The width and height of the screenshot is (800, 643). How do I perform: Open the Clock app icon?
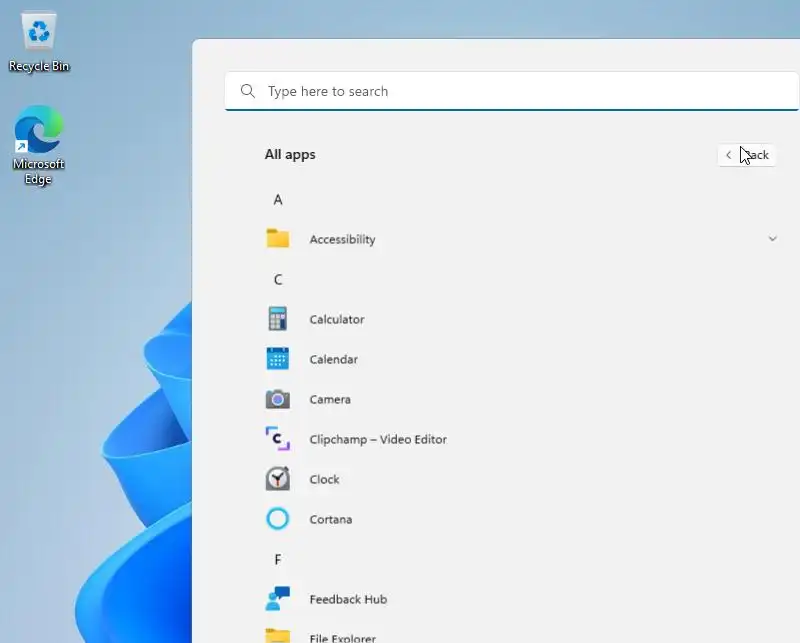(278, 479)
